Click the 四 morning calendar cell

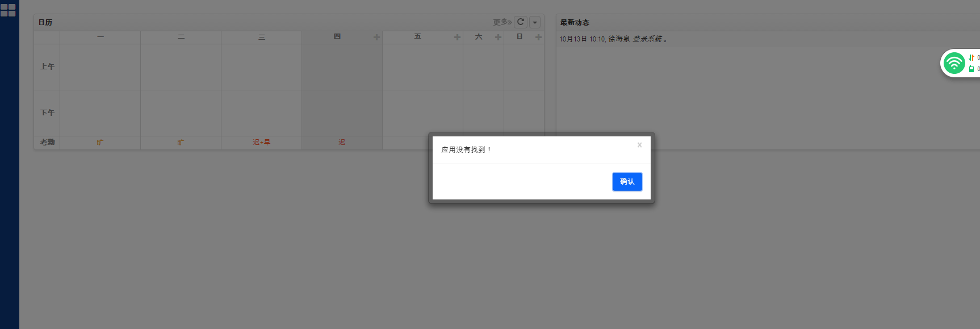342,67
